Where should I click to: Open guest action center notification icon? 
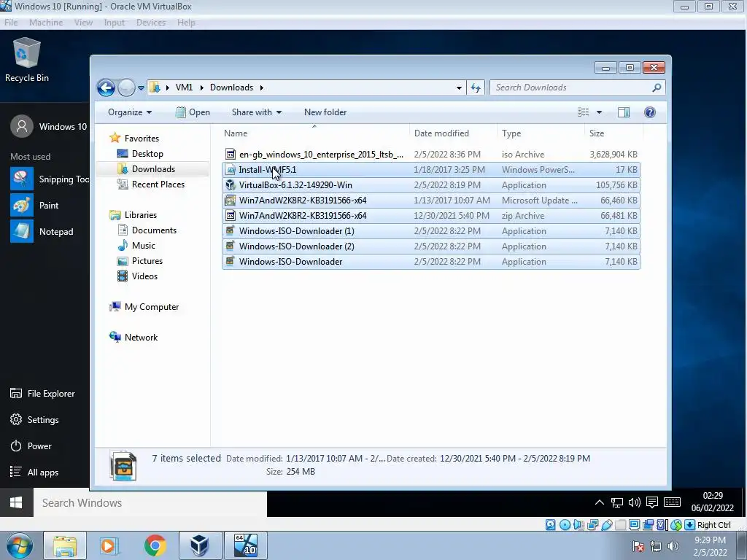point(651,502)
